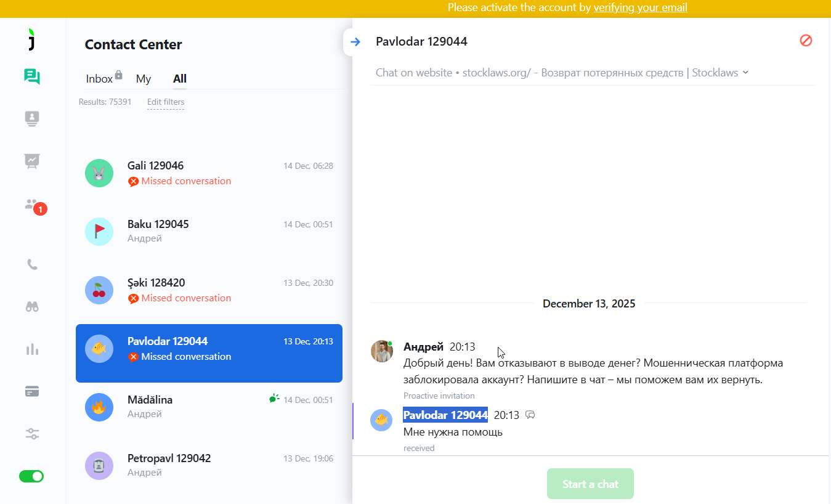Click the Contact Center heading
The width and height of the screenshot is (831, 504).
133,44
